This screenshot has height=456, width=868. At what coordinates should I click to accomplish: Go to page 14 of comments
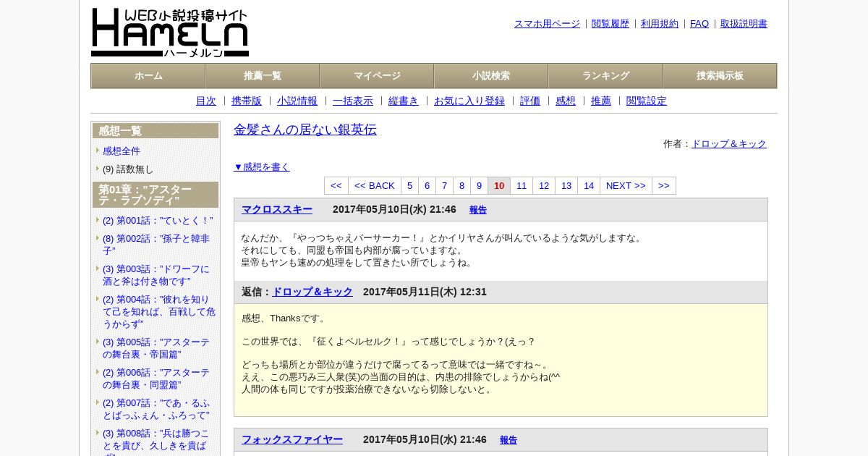click(589, 186)
